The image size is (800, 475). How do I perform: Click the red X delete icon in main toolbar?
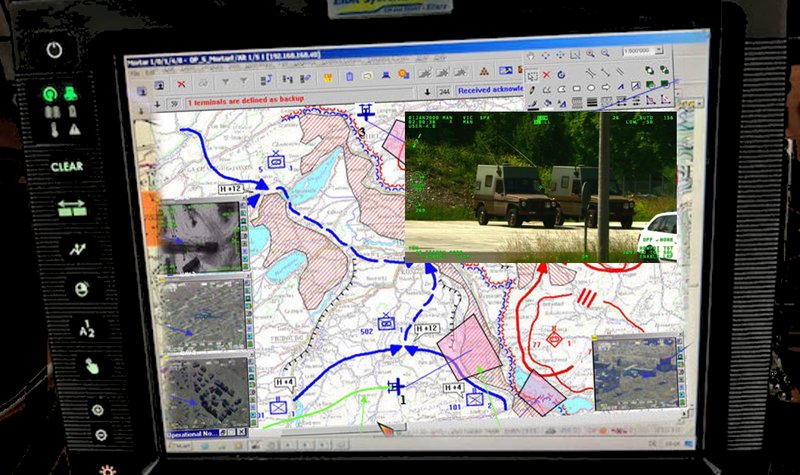click(181, 84)
